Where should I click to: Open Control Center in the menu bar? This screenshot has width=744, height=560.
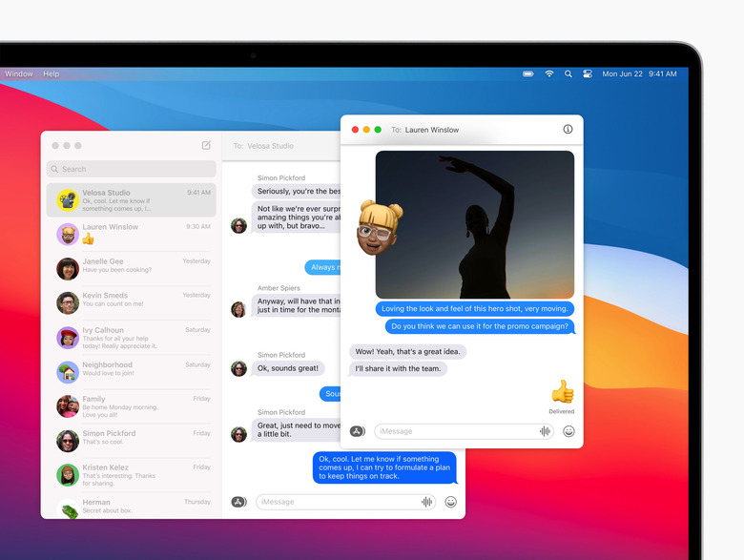(588, 73)
